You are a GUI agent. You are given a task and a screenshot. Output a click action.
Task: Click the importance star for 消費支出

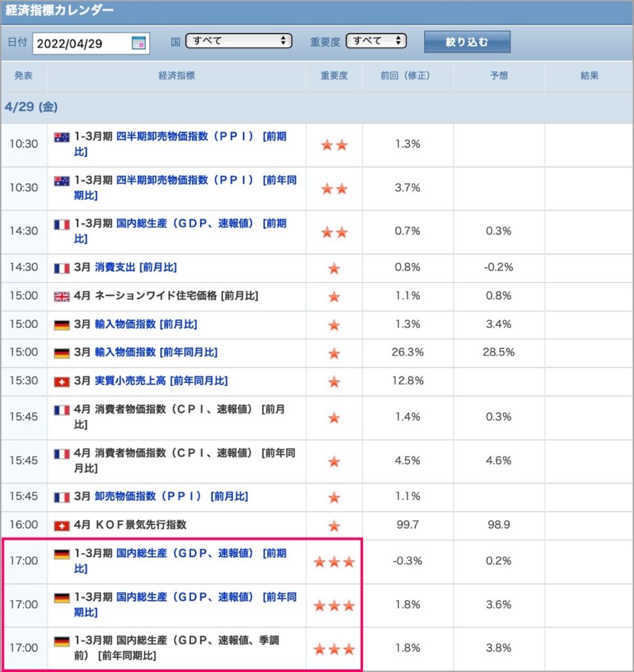coord(334,268)
